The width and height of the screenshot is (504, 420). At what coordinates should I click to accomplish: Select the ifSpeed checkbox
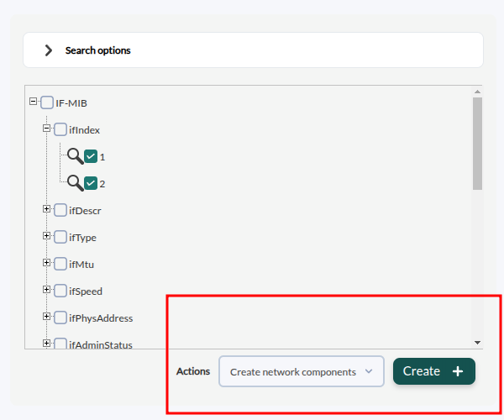pos(60,291)
